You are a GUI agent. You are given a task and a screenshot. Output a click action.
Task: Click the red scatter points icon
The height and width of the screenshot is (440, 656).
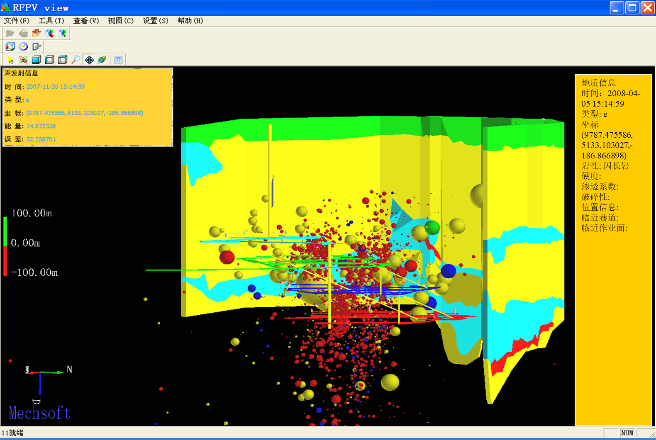click(23, 60)
